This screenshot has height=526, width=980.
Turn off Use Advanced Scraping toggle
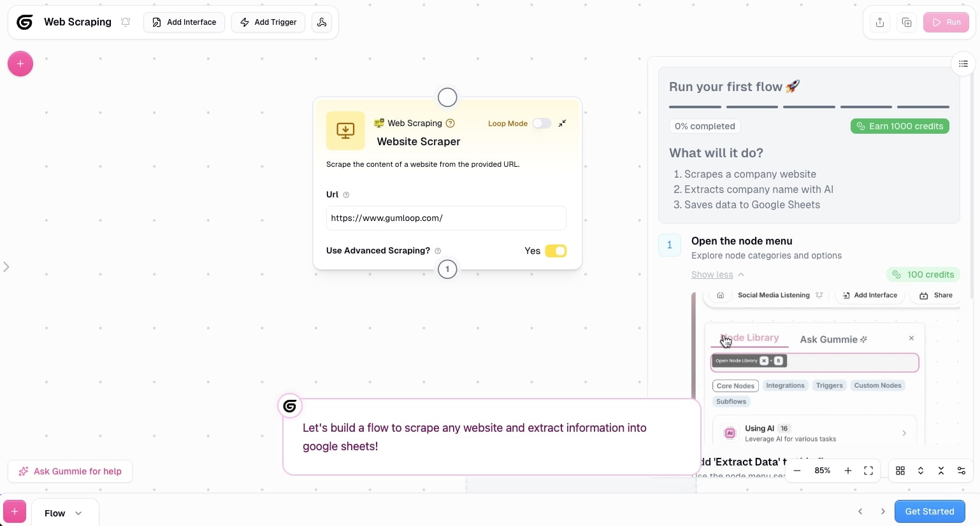pos(556,251)
